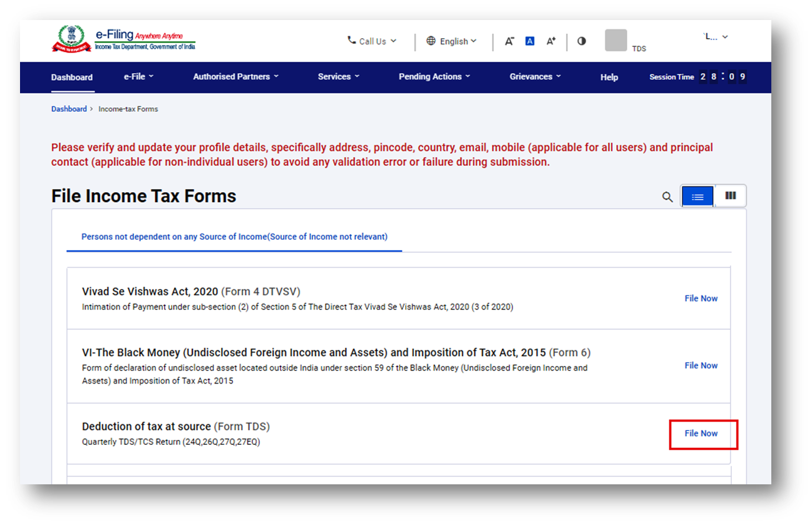812x525 pixels.
Task: Increase text size with A+ icon
Action: tap(550, 41)
